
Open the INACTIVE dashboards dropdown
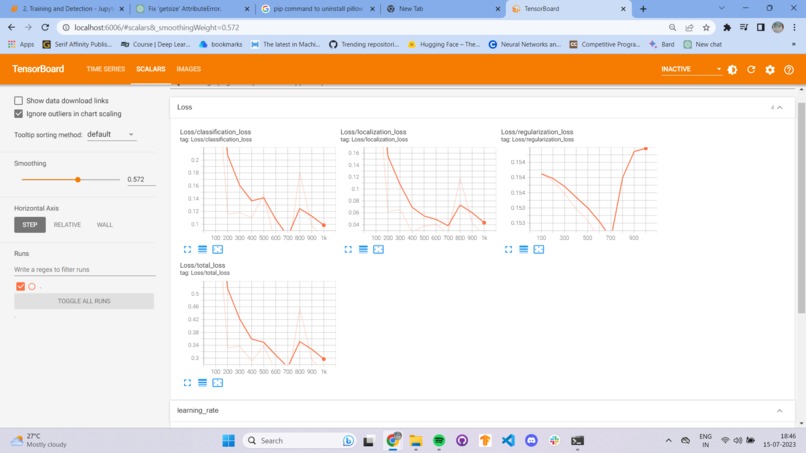(x=691, y=69)
